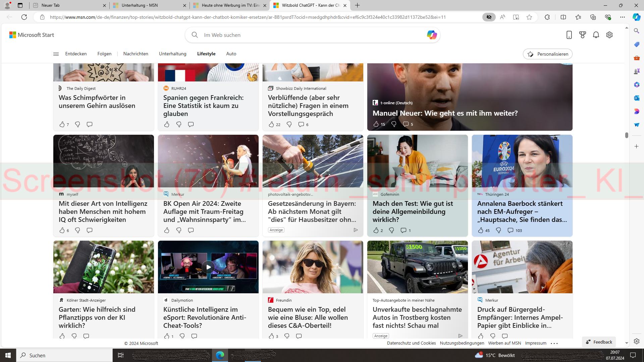Open Outlook icon in Edge sidebar
Viewport: 644px width, 362px height.
coord(636,98)
